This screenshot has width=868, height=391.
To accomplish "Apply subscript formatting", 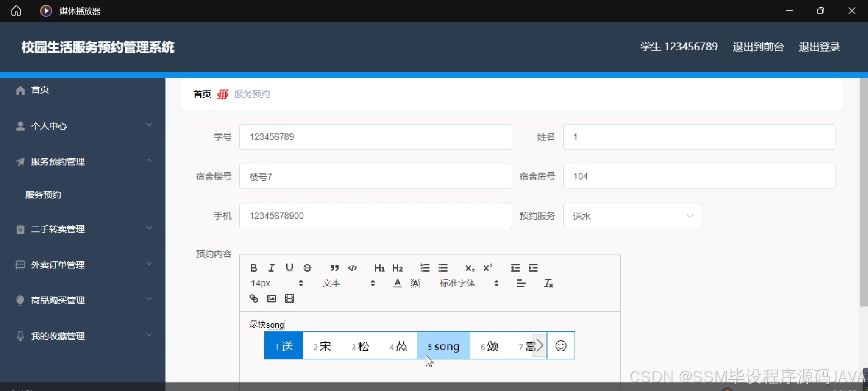I will click(x=470, y=268).
